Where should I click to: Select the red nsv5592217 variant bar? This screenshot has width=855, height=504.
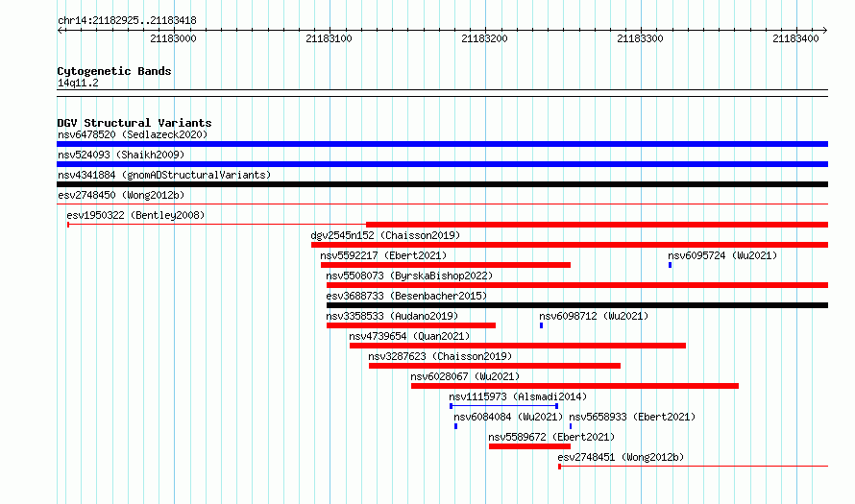[x=446, y=265]
